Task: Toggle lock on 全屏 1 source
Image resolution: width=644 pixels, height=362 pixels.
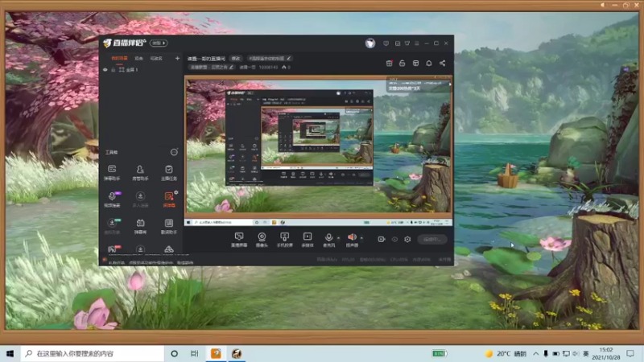Action: coord(113,70)
